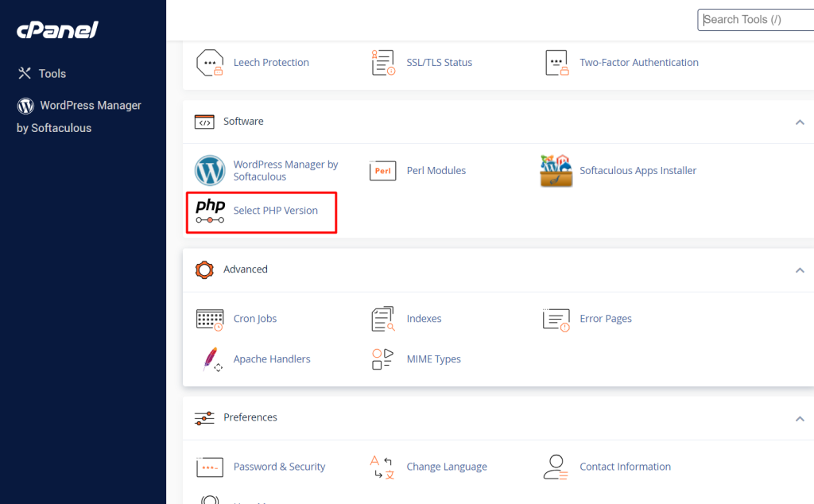Viewport: 814px width, 504px height.
Task: Click the WordPress icon in the sidebar
Action: [x=25, y=106]
